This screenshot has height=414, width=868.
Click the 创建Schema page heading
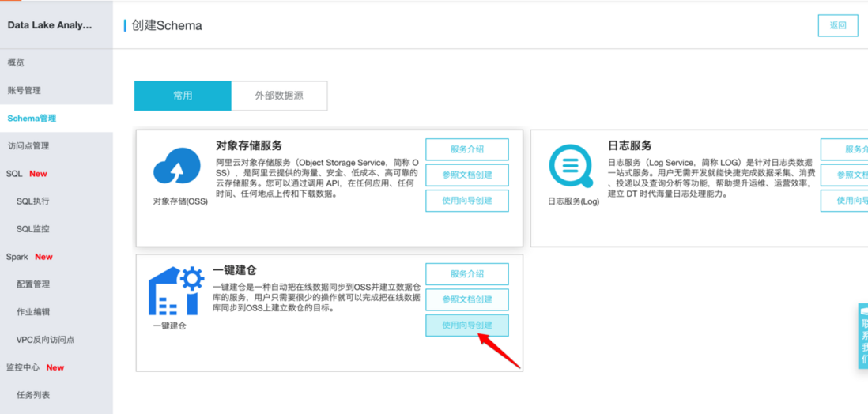(x=167, y=25)
